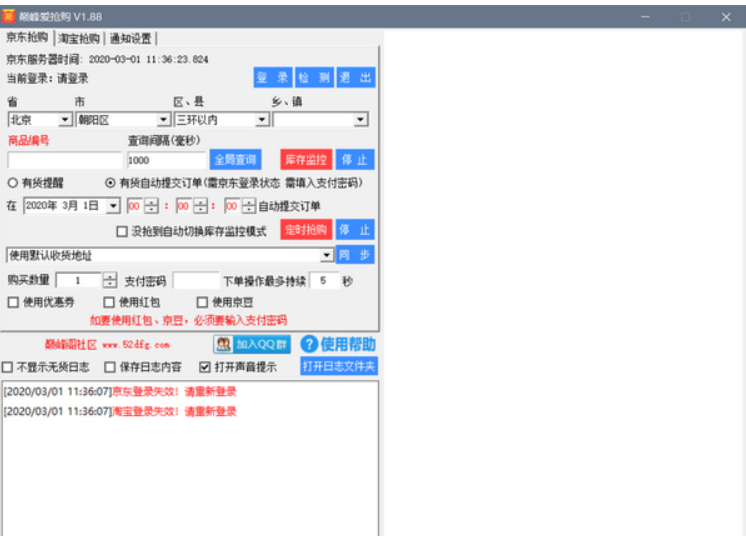Click the red 定时抢购 button
This screenshot has height=536, width=746.
coord(306,230)
